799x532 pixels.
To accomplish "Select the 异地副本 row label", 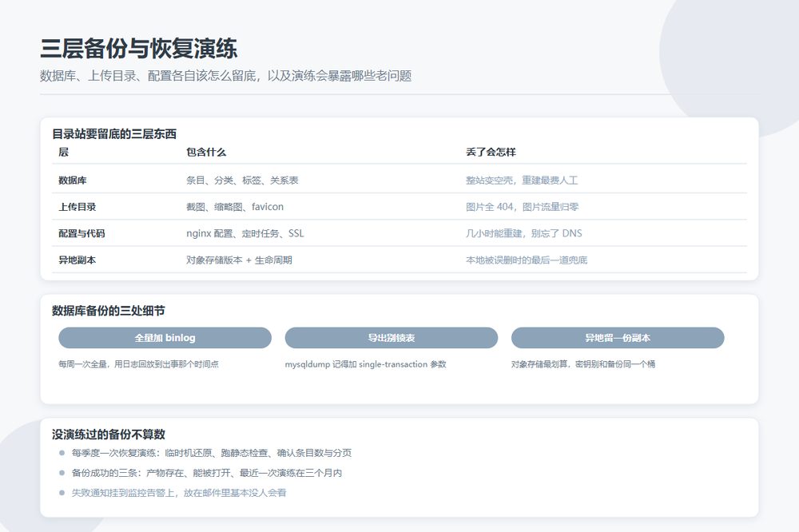I will (x=77, y=260).
